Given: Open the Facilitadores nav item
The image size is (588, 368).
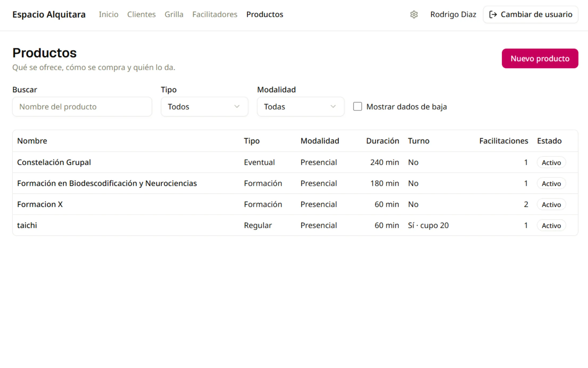Looking at the screenshot, I should click(215, 14).
